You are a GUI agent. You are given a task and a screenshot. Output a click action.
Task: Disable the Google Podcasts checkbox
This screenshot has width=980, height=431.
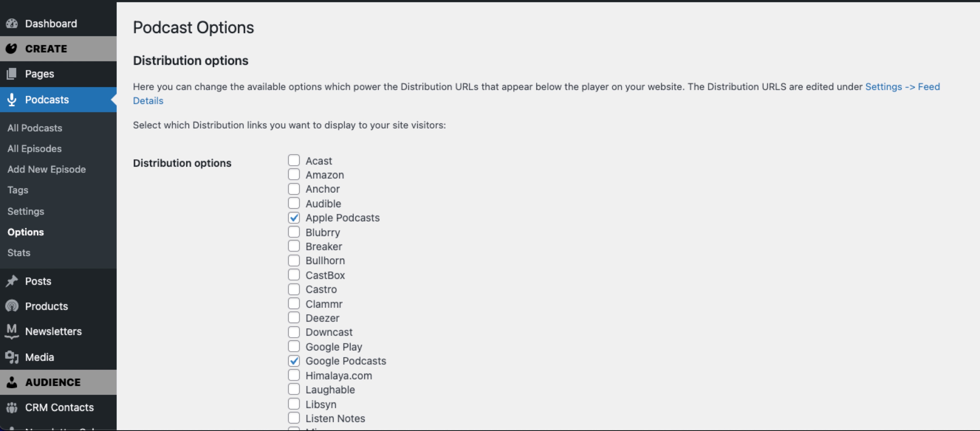(x=294, y=361)
